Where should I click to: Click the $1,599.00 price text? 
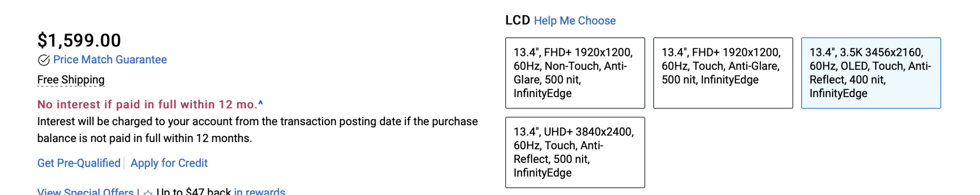tap(79, 40)
